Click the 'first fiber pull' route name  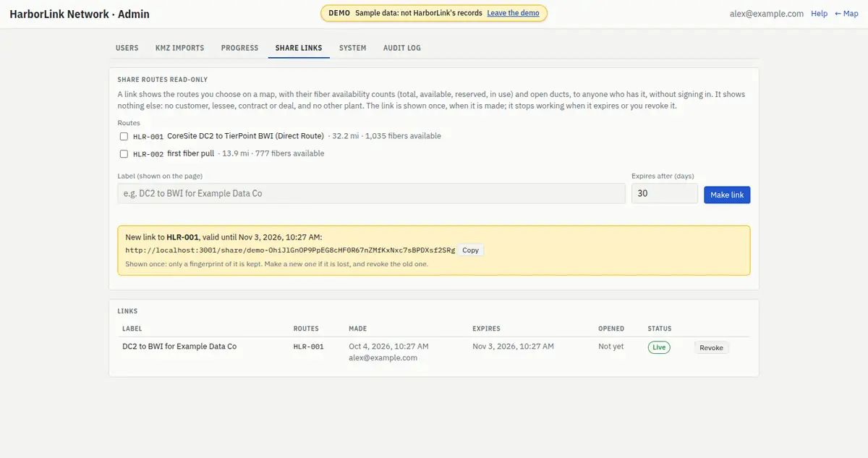pyautogui.click(x=190, y=153)
